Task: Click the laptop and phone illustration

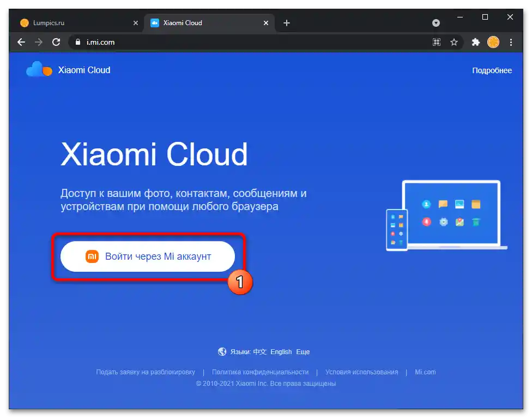Action: pos(446,216)
